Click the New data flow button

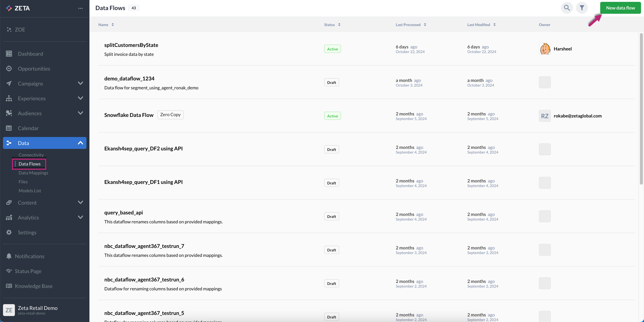(x=620, y=8)
